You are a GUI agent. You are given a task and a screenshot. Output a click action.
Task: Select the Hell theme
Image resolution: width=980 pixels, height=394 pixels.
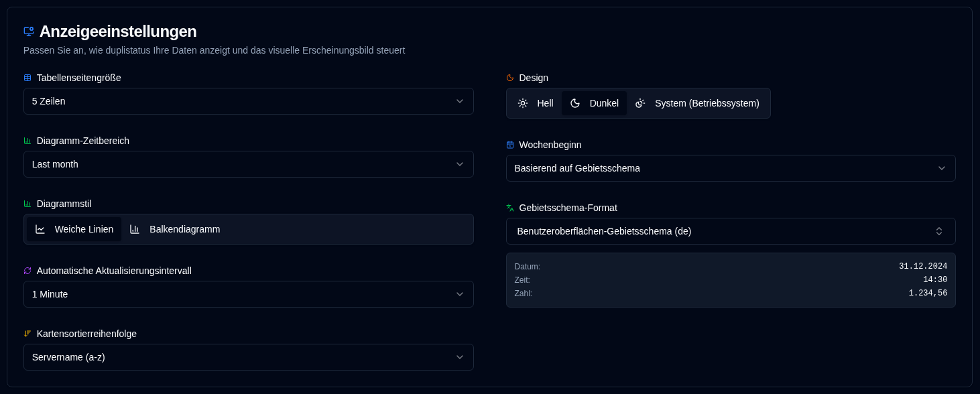pos(536,103)
